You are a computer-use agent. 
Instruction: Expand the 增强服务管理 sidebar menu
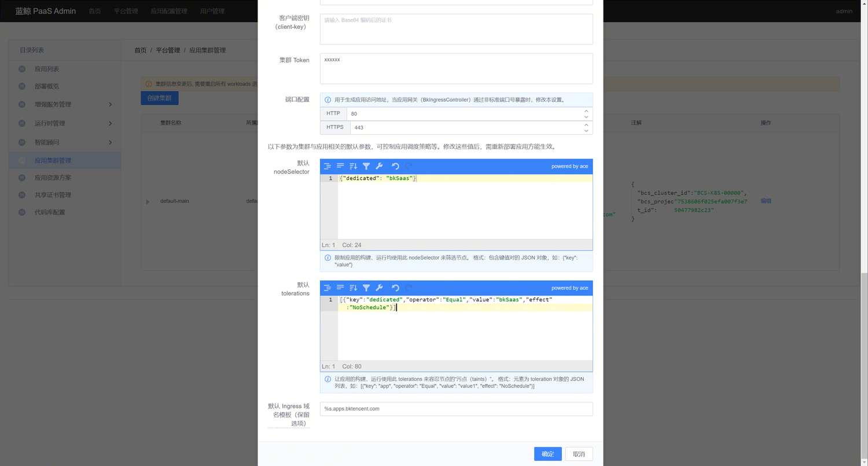[x=110, y=105]
